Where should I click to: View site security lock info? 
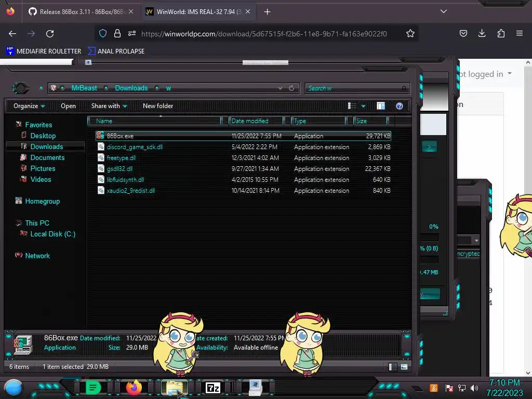(x=117, y=33)
